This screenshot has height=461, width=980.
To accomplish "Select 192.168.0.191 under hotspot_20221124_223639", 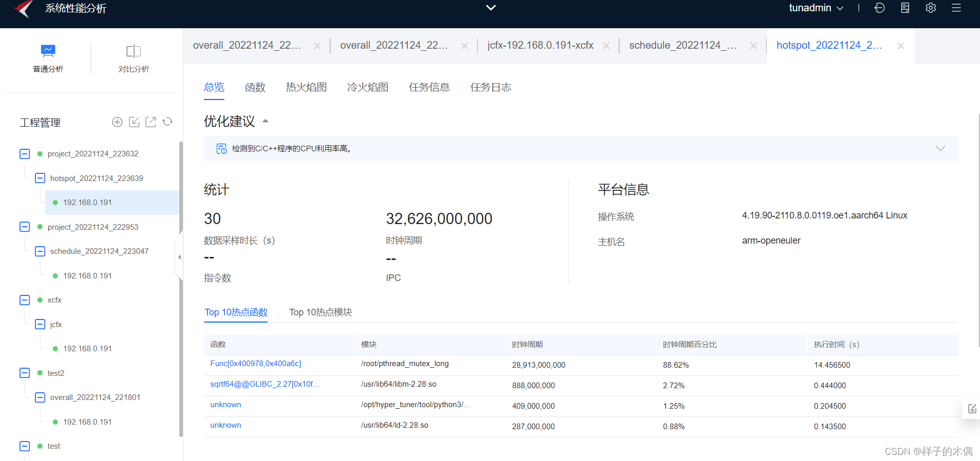I will pyautogui.click(x=87, y=203).
